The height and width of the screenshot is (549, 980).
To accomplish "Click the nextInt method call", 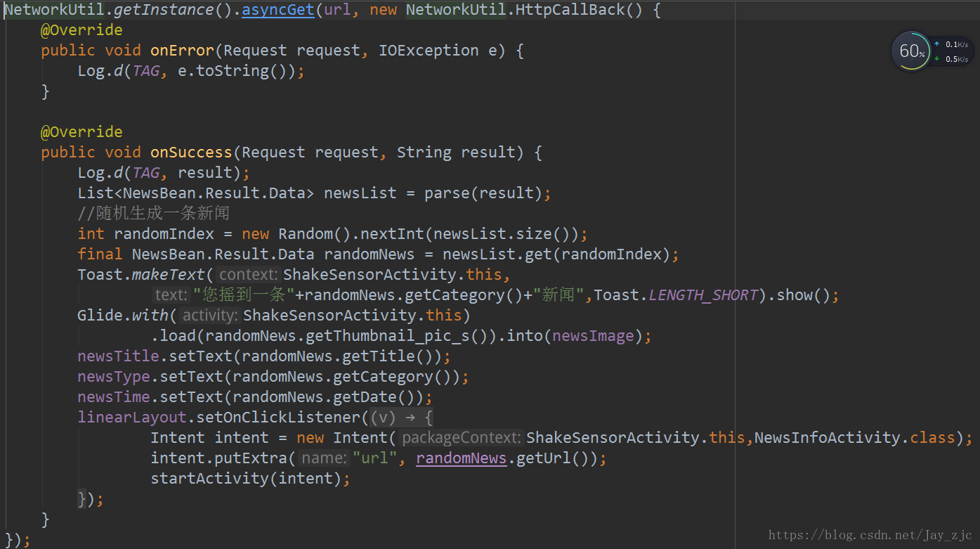I will (392, 234).
